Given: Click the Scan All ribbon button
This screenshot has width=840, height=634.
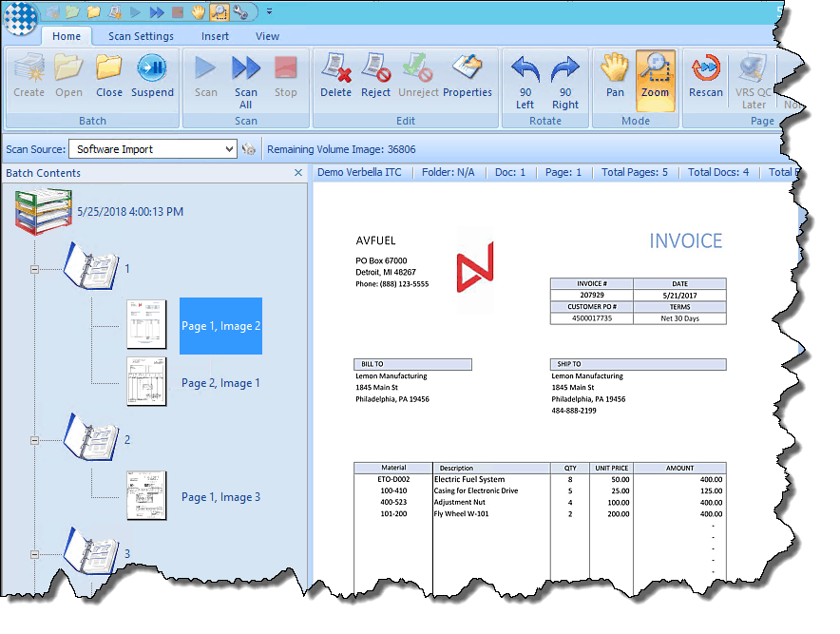Looking at the screenshot, I should [246, 82].
